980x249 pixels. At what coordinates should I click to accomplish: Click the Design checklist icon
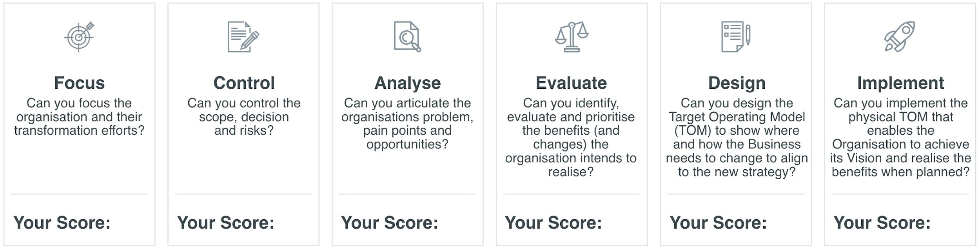coord(736,37)
